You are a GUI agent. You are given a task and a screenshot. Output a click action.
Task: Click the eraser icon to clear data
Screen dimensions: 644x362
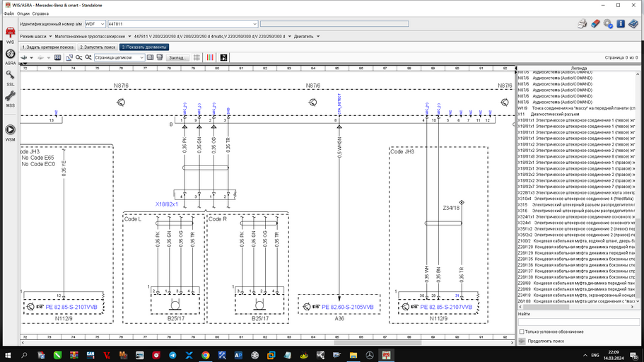[x=595, y=24]
